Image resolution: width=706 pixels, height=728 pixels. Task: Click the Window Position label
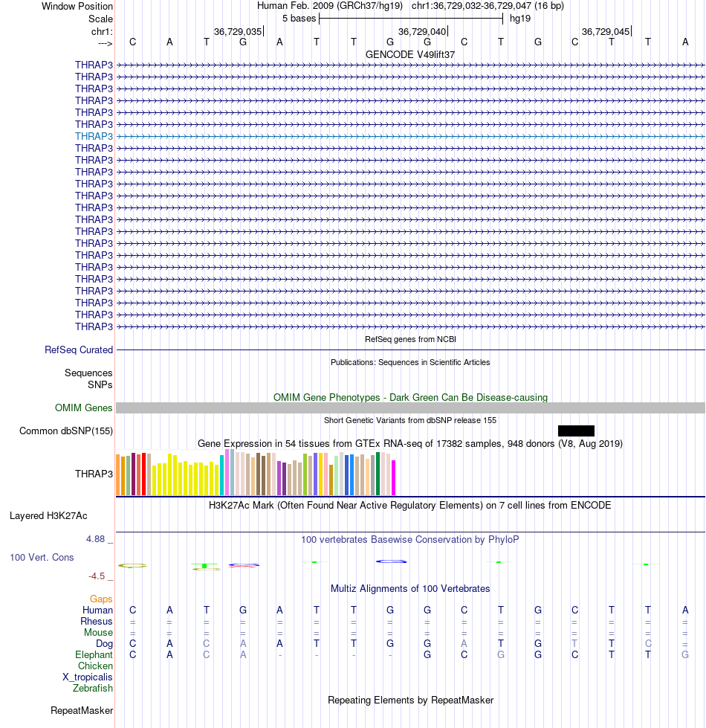[77, 7]
